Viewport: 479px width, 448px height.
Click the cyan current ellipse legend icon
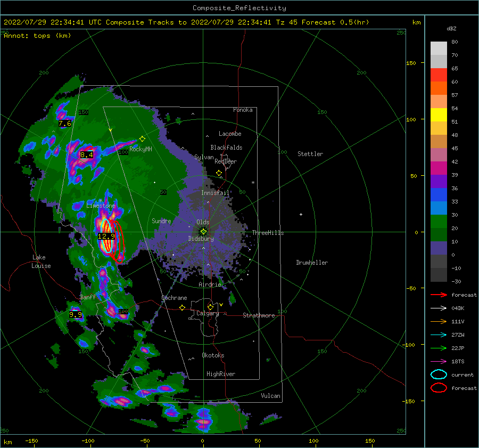tap(439, 374)
